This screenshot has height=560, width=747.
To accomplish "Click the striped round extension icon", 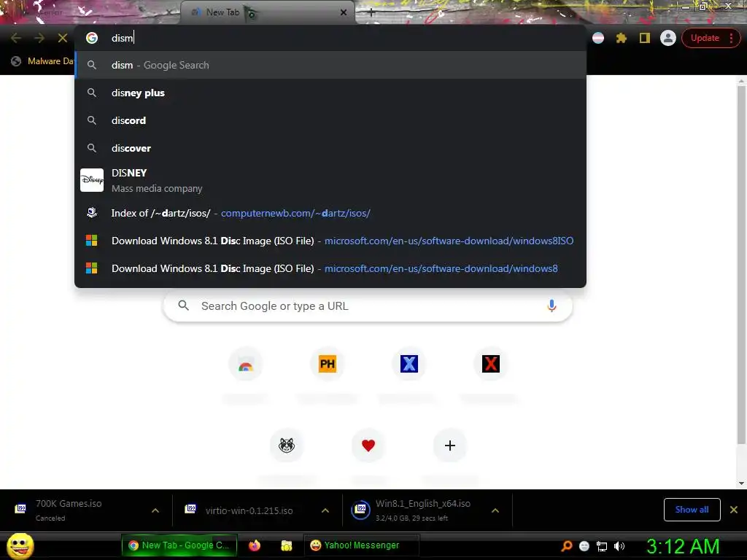I will click(x=598, y=38).
